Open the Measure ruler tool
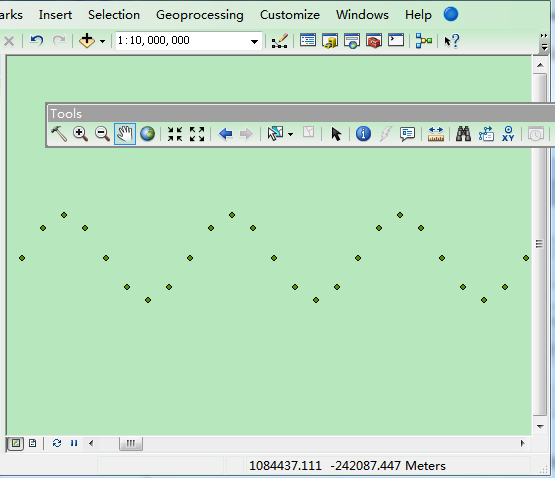Image resolution: width=555 pixels, height=478 pixels. 436,134
